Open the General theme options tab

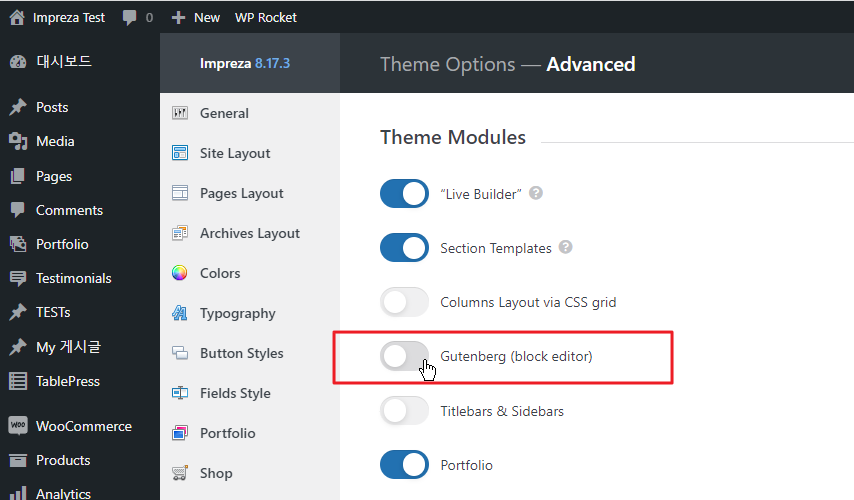pos(224,113)
